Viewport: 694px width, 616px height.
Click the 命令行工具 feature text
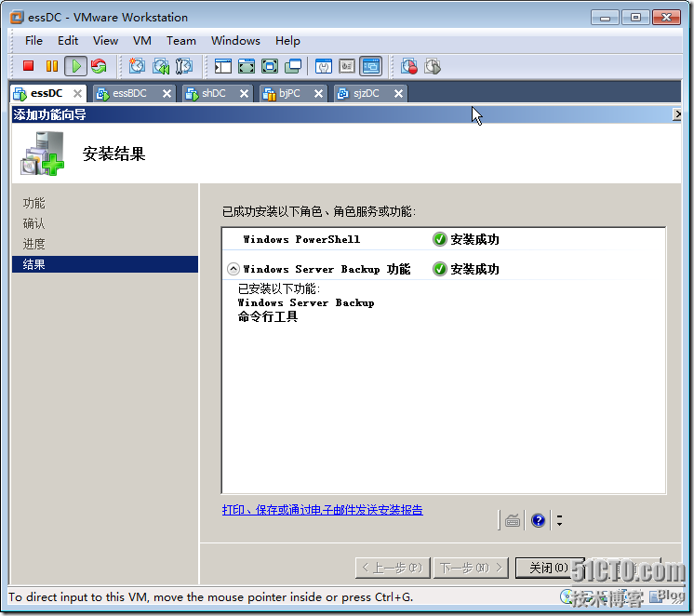[268, 316]
